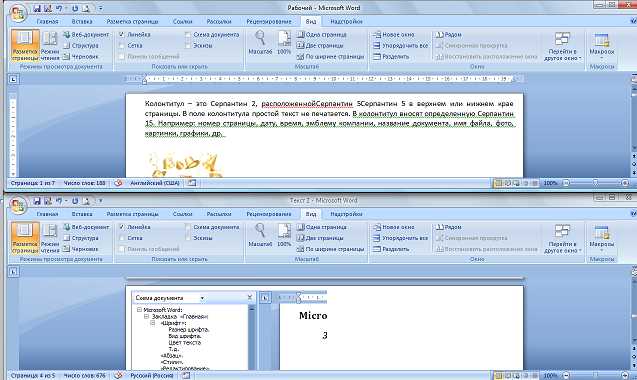Click Новое окно in the Рабочий window

[x=394, y=35]
